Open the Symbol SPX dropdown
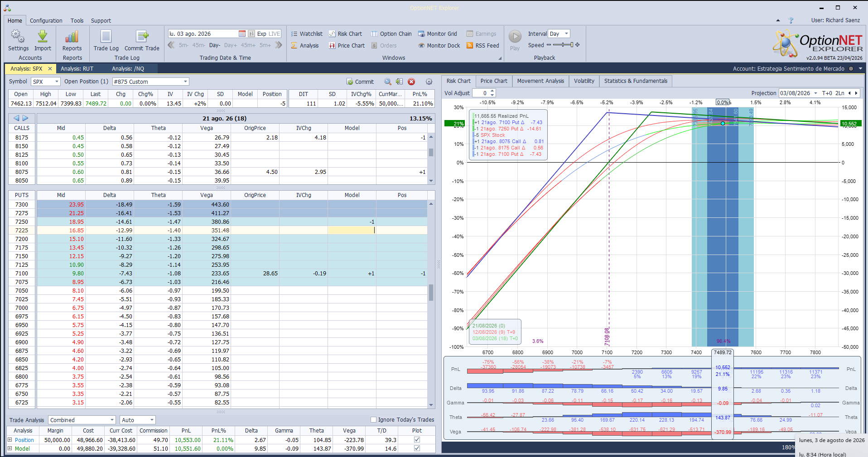The height and width of the screenshot is (457, 868). click(x=57, y=82)
